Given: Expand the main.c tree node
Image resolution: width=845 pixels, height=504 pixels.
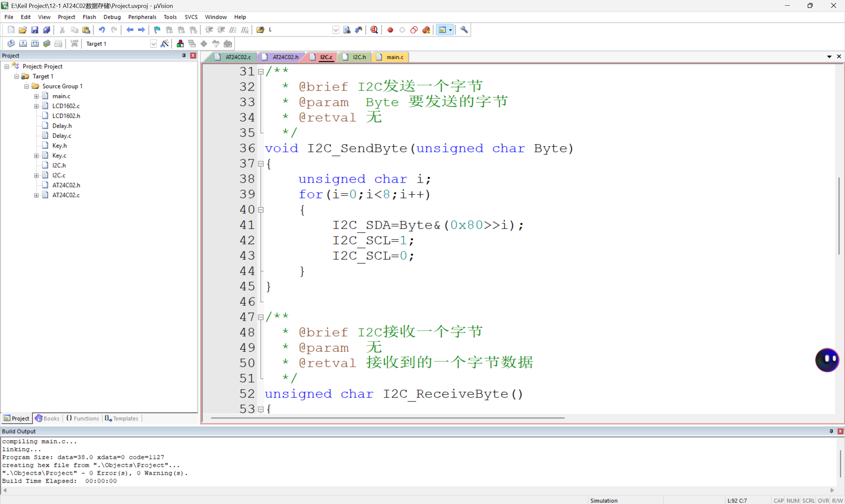Looking at the screenshot, I should (36, 96).
